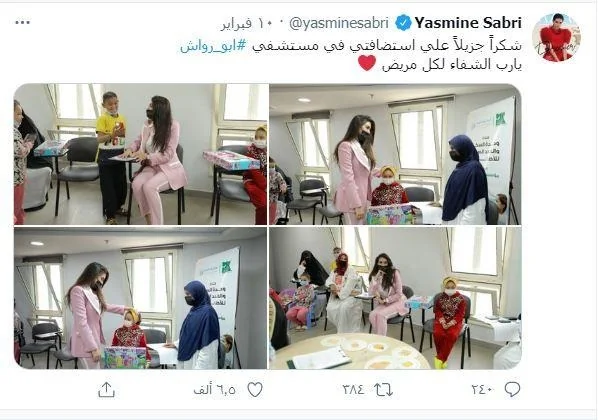Open bottom-left photo of woman patting child
The width and height of the screenshot is (598, 420).
click(141, 298)
